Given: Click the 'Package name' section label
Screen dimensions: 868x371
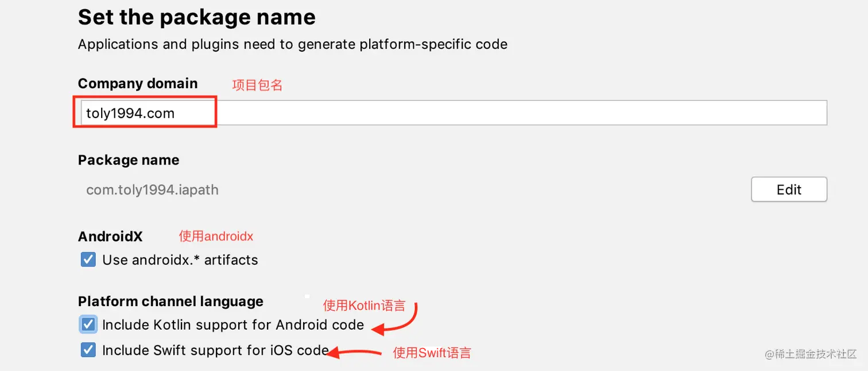Looking at the screenshot, I should click(x=128, y=160).
